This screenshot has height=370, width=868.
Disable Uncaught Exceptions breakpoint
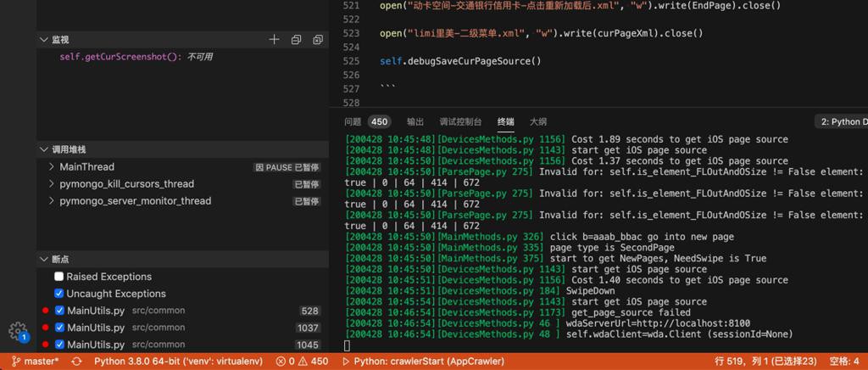(58, 294)
